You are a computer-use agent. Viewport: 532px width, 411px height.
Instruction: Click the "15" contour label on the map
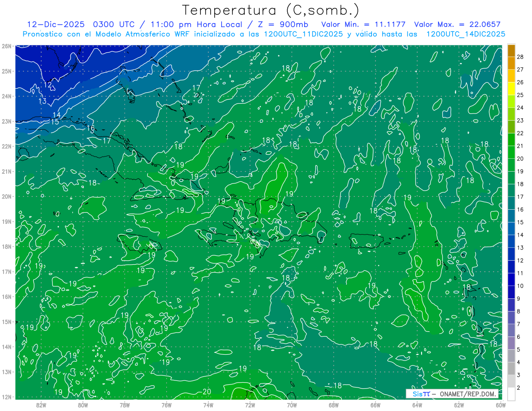(x=55, y=122)
